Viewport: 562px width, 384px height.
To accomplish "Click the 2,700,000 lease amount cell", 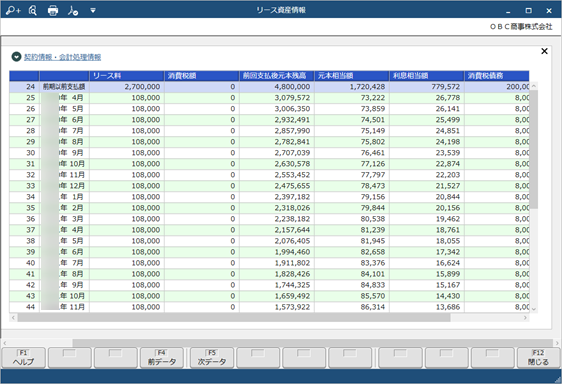I will coord(127,87).
